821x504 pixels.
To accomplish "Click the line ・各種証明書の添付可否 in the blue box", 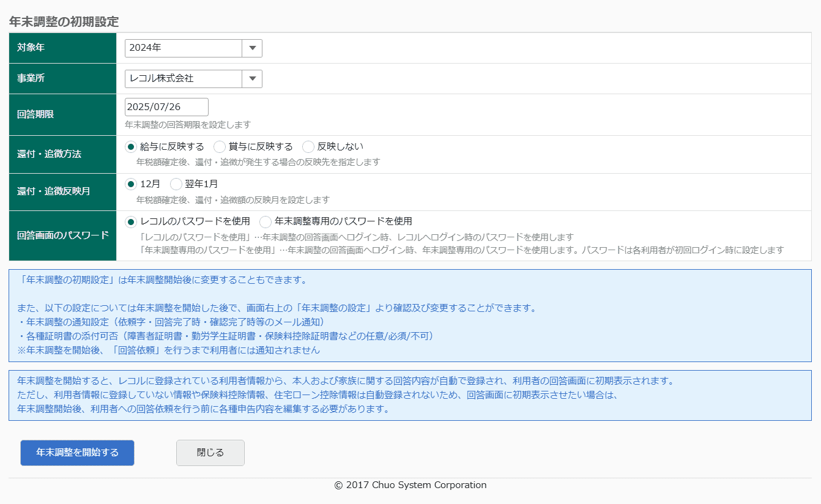I will click(226, 336).
